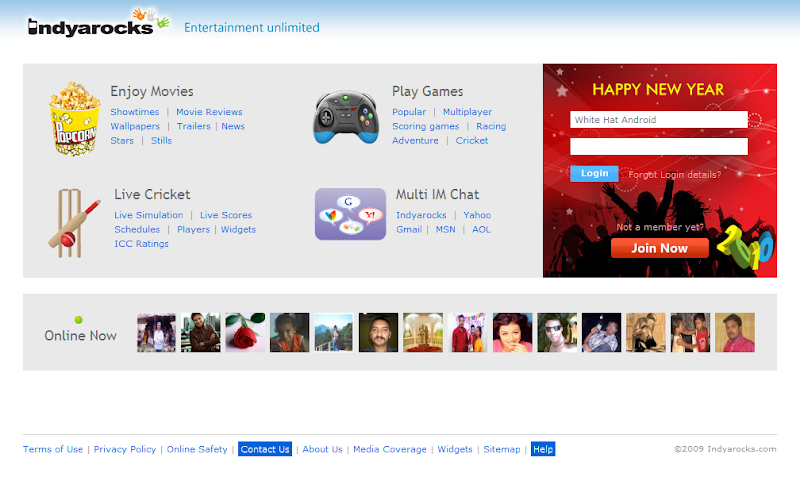The width and height of the screenshot is (800, 481).
Task: Go to movie Wallpapers
Action: (x=135, y=126)
